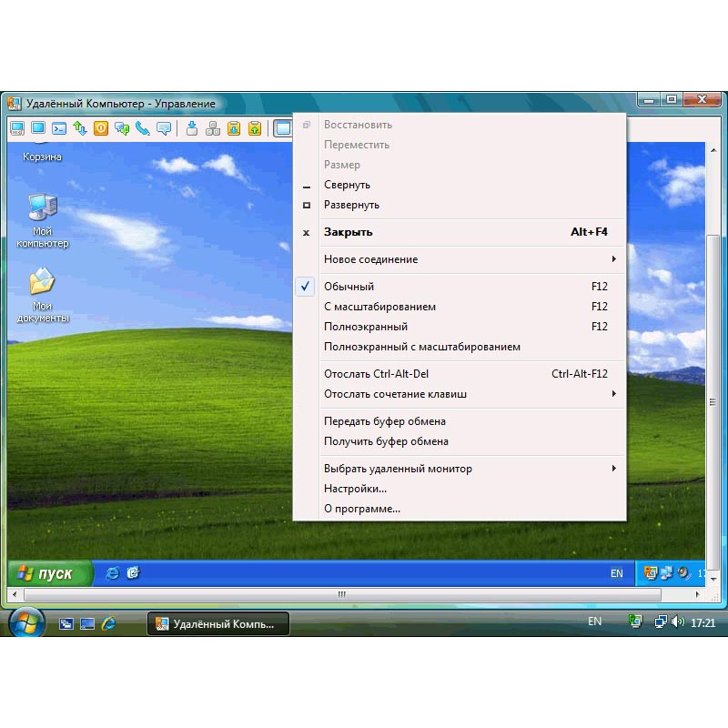Launch Internet Explorer from host quick launch
The height and width of the screenshot is (728, 728).
pos(108,623)
